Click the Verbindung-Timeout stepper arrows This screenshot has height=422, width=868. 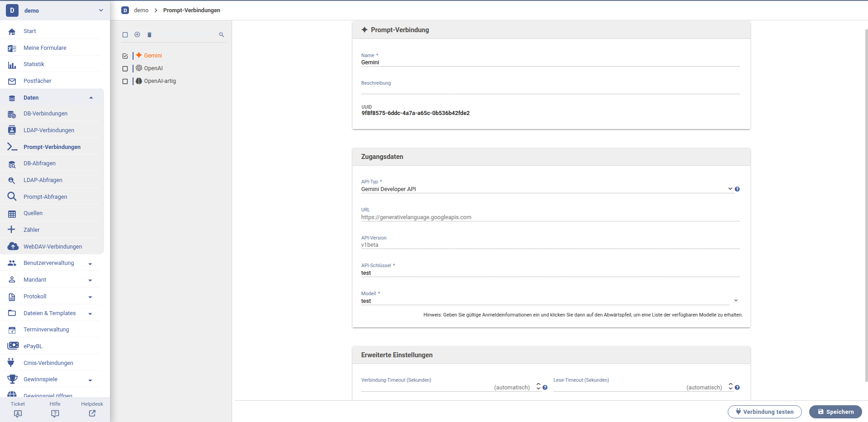539,386
